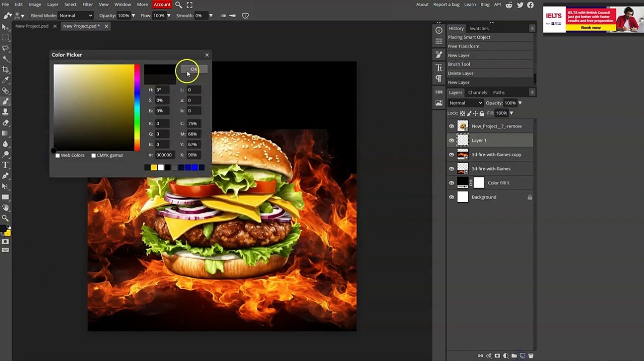
Task: Open the Info panel icon
Action: tap(439, 30)
